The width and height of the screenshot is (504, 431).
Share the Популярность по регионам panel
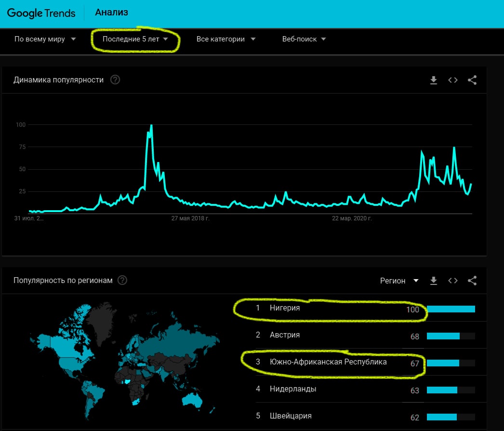[472, 281]
